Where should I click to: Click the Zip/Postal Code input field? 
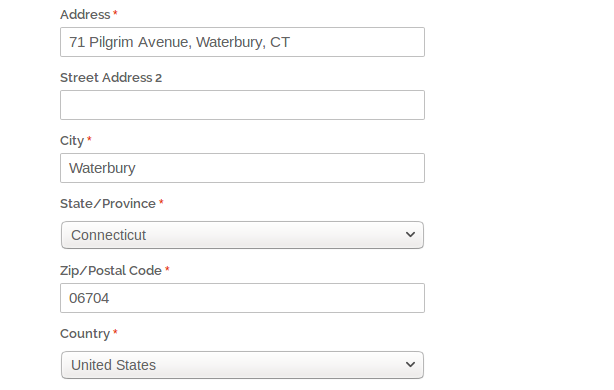click(242, 298)
